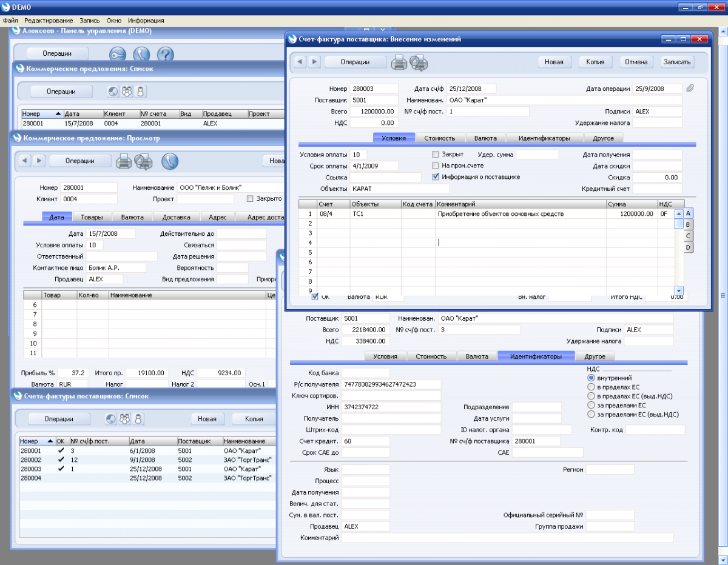The height and width of the screenshot is (565, 728).
Task: Click the paperclip attachments icon
Action: coord(690,89)
